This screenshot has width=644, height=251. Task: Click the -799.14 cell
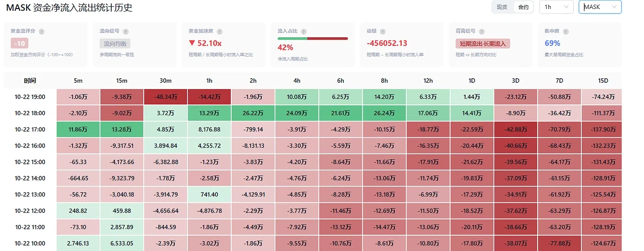pos(253,129)
